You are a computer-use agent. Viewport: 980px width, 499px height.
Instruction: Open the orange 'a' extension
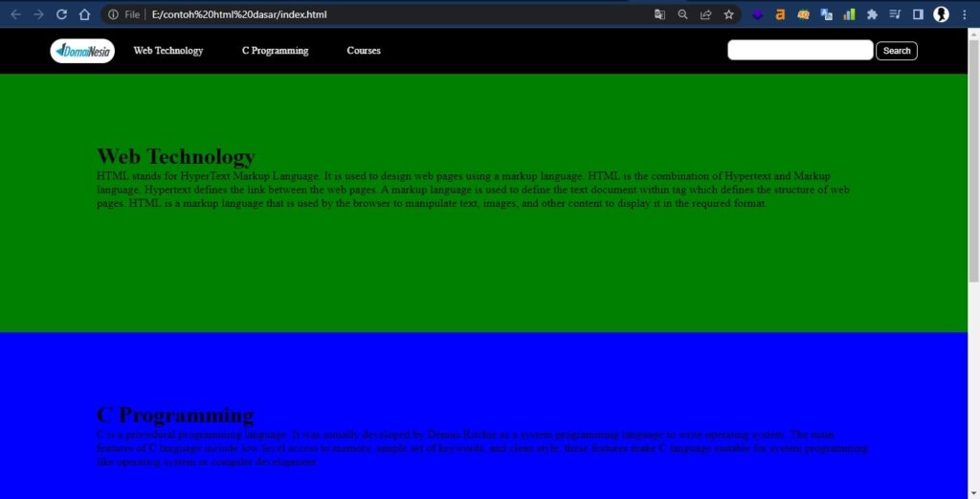780,14
